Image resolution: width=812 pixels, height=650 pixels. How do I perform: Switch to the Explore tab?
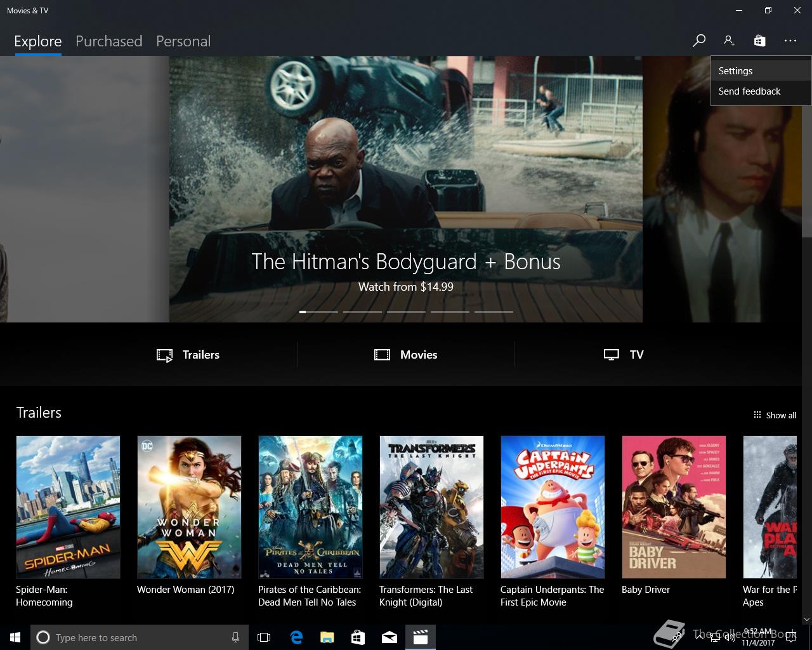[38, 41]
